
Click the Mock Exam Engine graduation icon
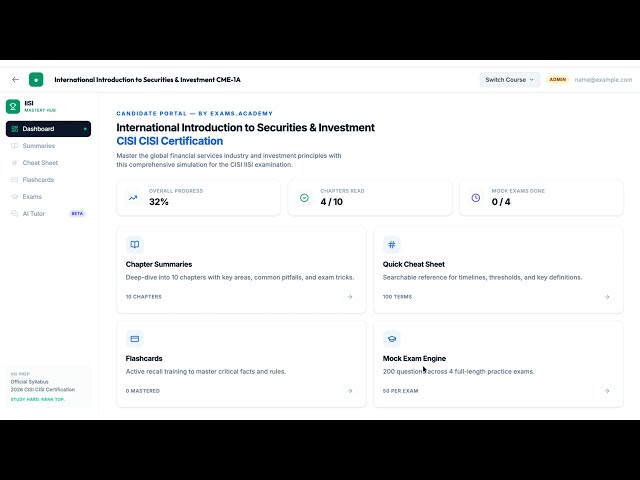click(392, 339)
